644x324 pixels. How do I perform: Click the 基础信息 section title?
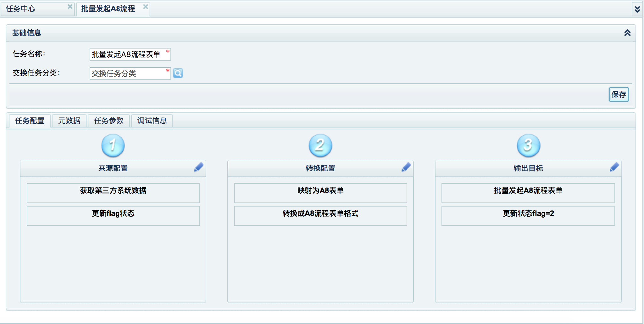point(27,33)
